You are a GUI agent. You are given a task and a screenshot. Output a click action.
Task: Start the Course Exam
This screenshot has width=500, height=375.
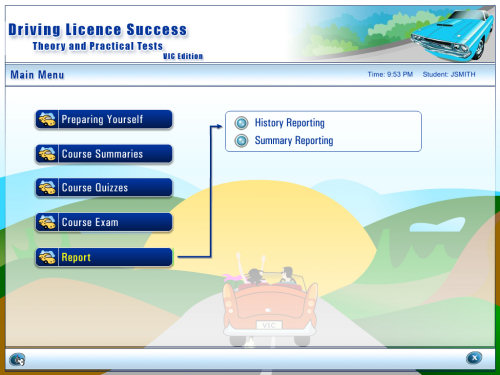[104, 222]
